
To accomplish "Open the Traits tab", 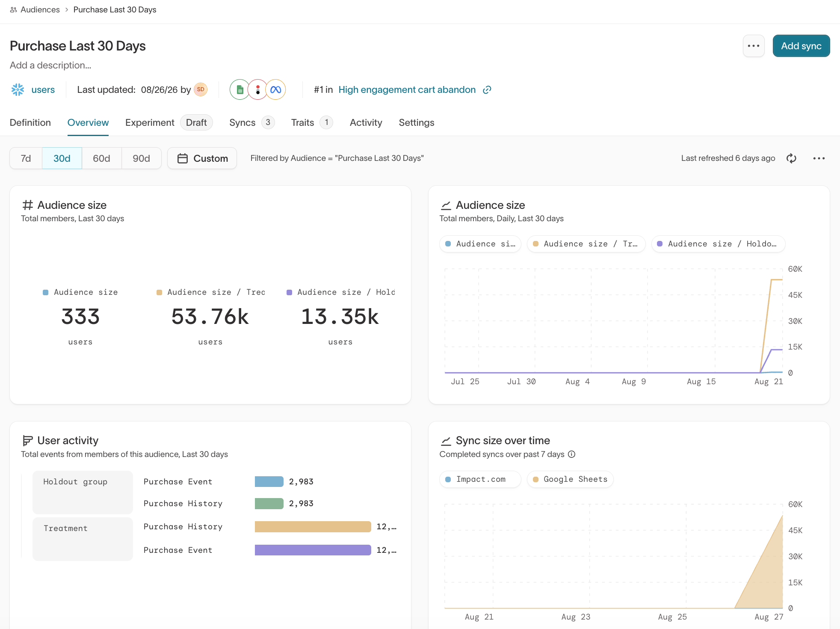I will pyautogui.click(x=312, y=123).
